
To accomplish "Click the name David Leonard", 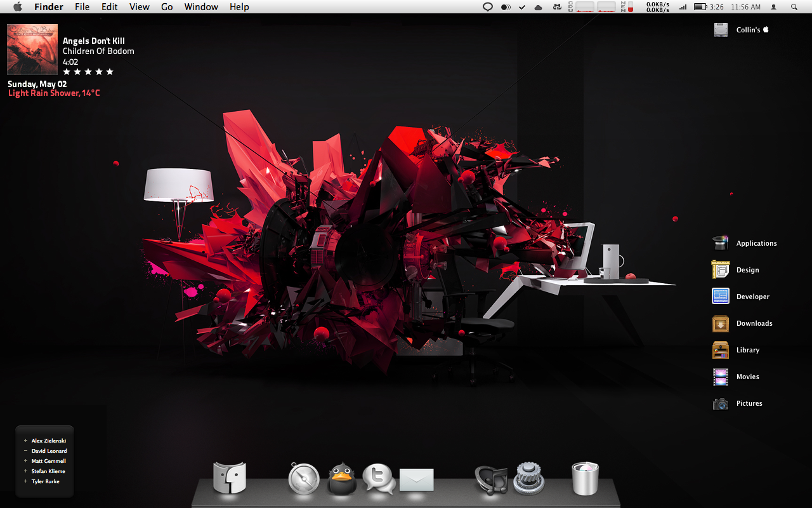I will pyautogui.click(x=49, y=451).
